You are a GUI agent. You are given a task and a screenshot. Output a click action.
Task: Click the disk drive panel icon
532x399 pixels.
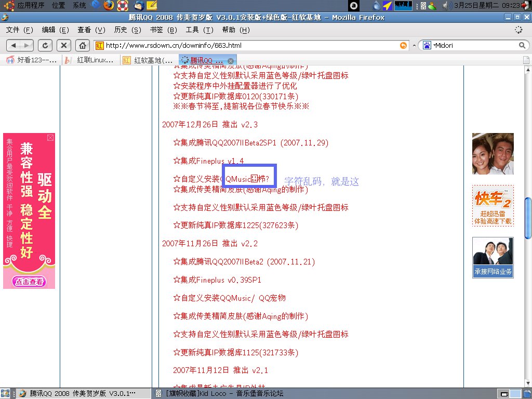click(x=423, y=6)
